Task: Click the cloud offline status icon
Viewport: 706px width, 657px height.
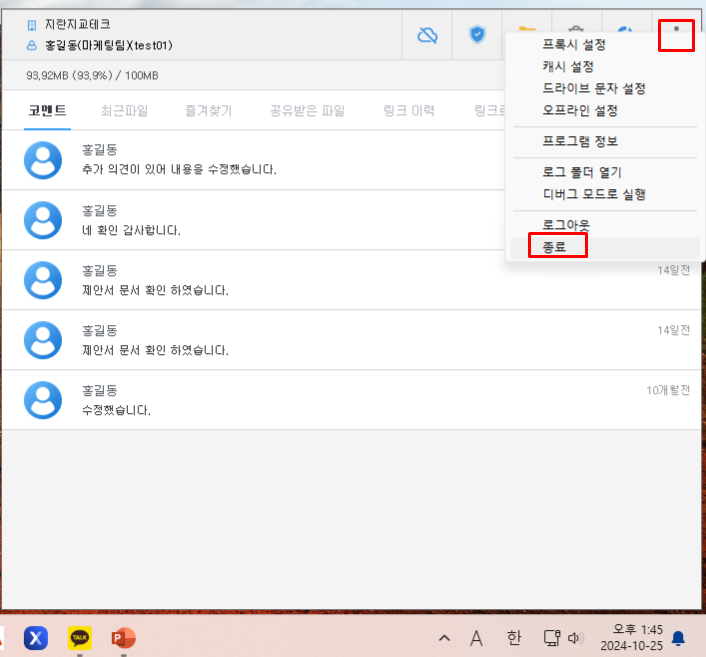Action: [427, 36]
